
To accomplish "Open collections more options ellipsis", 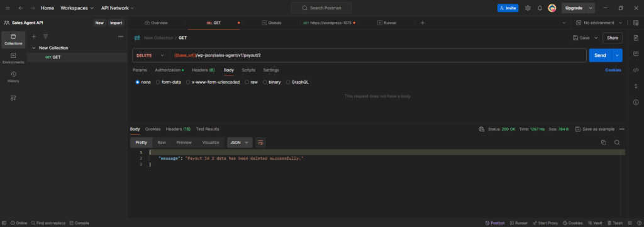I will (121, 36).
